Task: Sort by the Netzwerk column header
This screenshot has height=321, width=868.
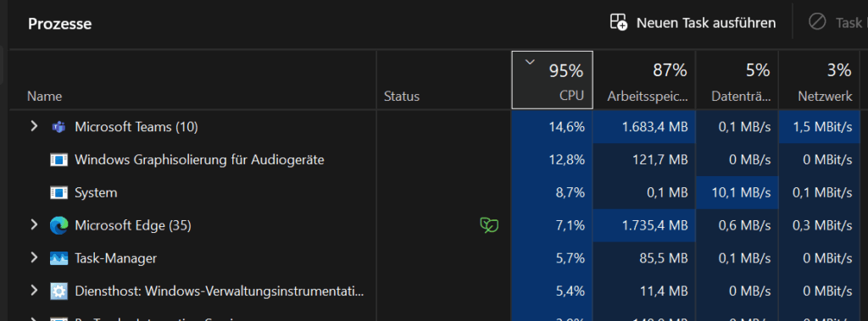Action: (x=820, y=80)
